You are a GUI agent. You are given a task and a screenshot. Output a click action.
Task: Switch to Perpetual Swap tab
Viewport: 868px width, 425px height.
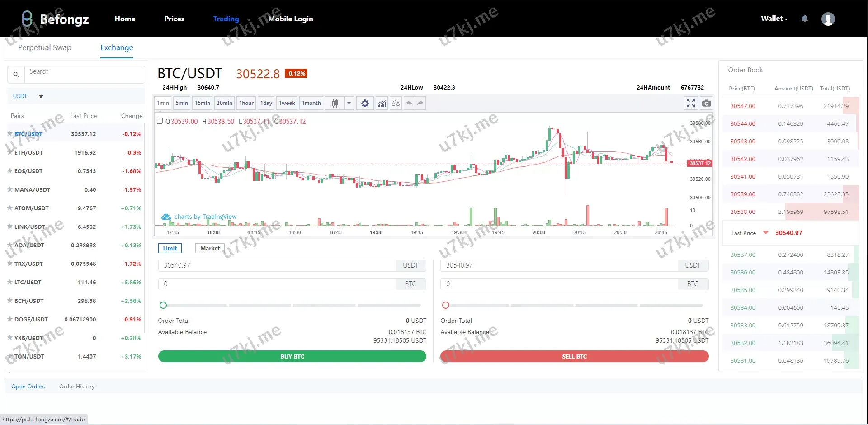(45, 47)
